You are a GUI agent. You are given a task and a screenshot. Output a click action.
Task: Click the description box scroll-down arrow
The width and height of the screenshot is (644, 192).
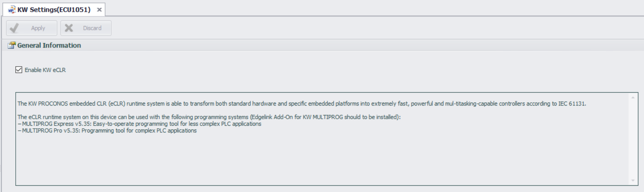[x=632, y=181]
